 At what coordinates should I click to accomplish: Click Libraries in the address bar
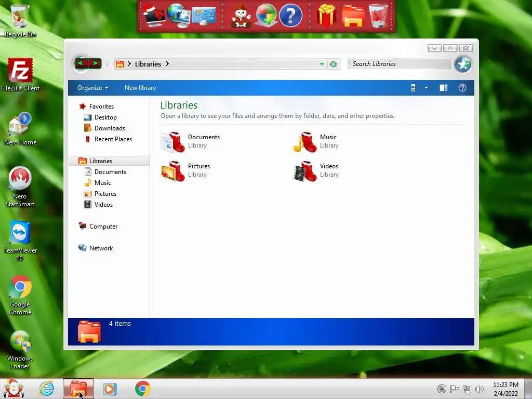point(148,64)
